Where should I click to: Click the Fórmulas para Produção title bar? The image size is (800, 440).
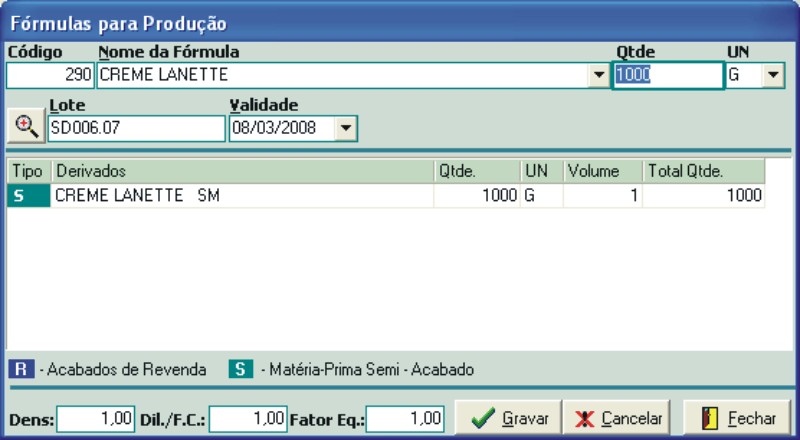[x=400, y=23]
